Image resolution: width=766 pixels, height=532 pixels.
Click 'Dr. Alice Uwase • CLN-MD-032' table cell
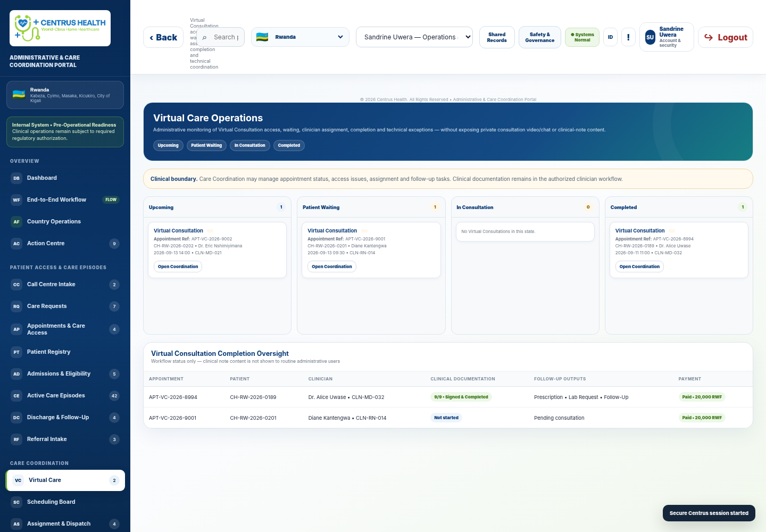[x=346, y=397]
